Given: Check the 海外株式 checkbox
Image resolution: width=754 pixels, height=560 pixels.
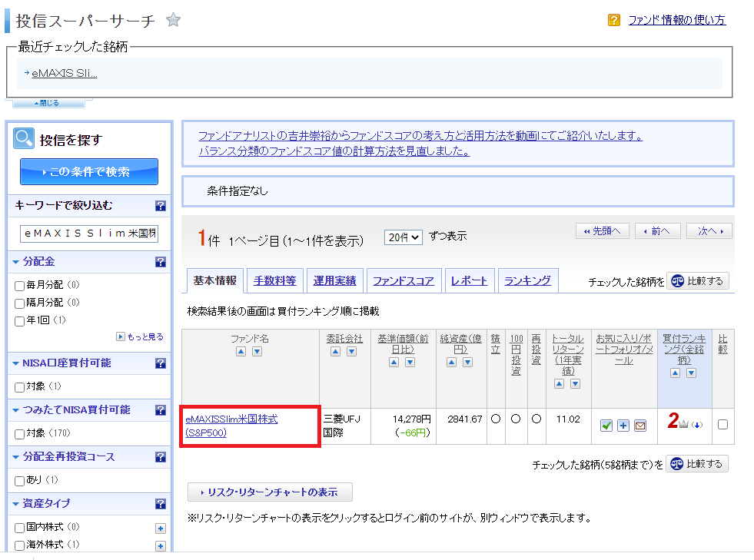Looking at the screenshot, I should point(20,545).
